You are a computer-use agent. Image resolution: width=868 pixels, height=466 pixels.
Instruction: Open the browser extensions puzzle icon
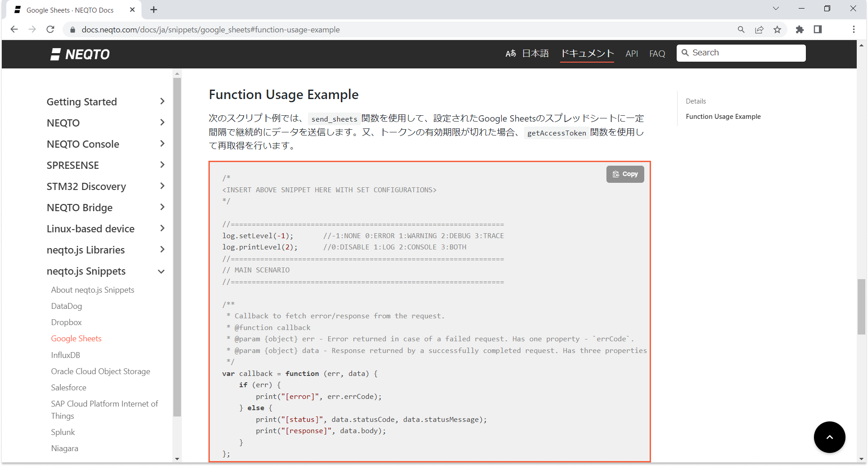(800, 29)
